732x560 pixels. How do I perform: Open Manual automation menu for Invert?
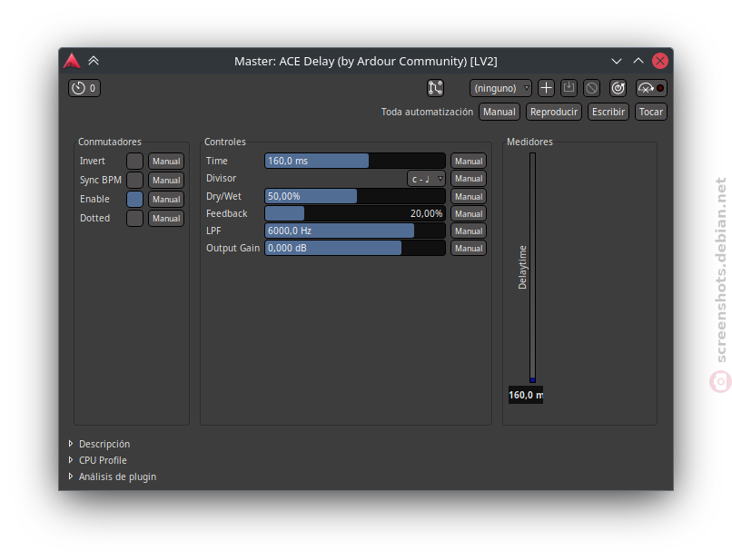166,161
